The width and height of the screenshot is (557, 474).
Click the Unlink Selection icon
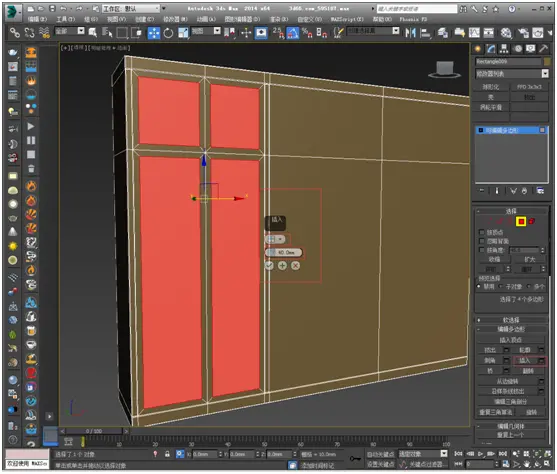(x=29, y=33)
